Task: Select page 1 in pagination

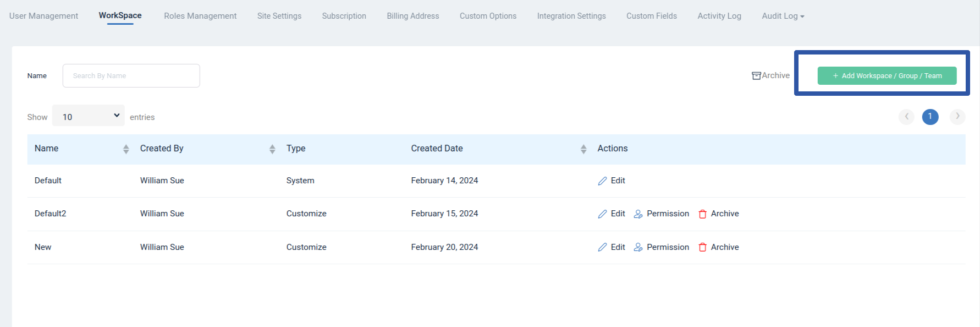Action: [x=931, y=116]
